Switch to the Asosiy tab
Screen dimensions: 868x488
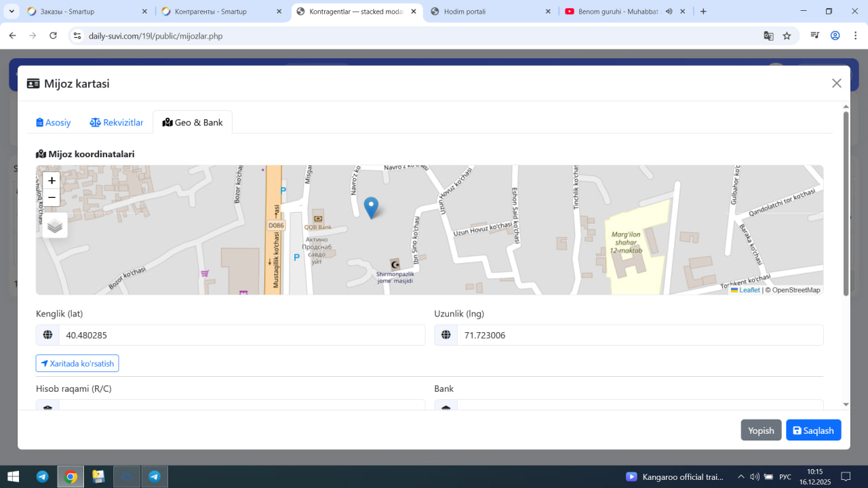coord(54,123)
